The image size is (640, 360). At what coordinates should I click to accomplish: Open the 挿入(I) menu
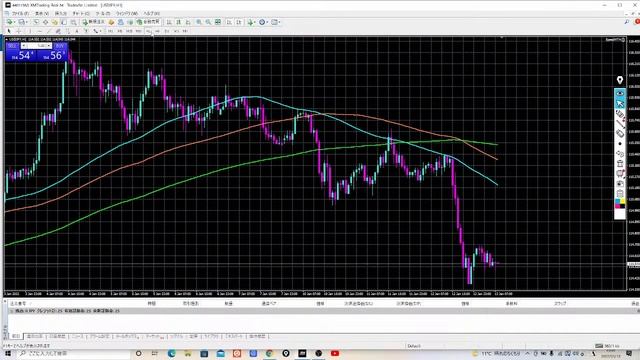pyautogui.click(x=60, y=13)
